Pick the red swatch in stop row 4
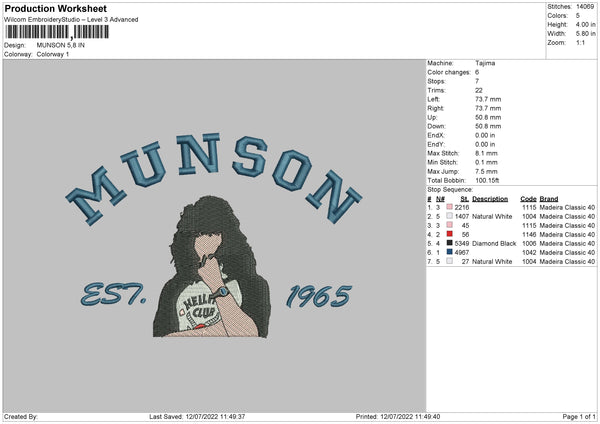Image resolution: width=600 pixels, height=424 pixels. click(449, 234)
